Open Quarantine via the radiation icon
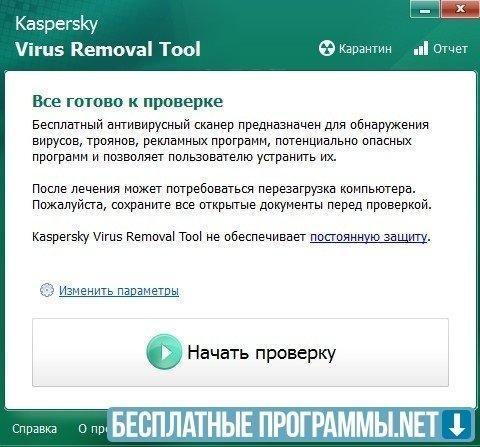 (x=326, y=49)
